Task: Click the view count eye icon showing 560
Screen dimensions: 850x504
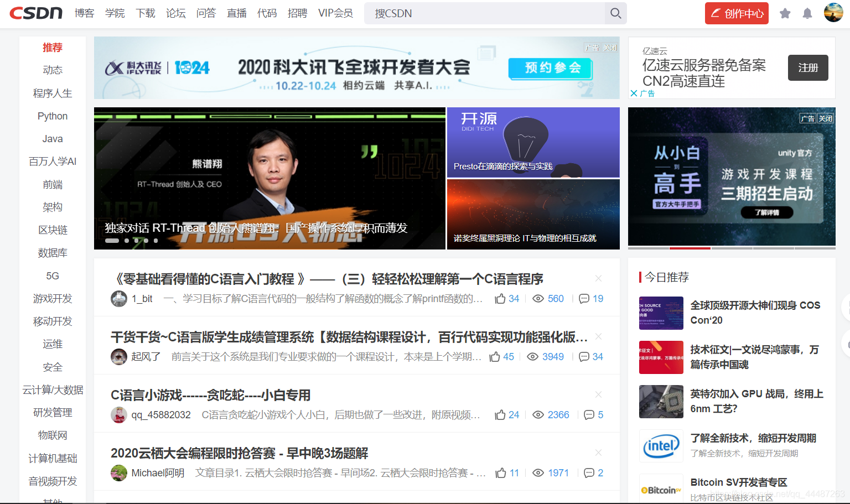Action: 538,299
